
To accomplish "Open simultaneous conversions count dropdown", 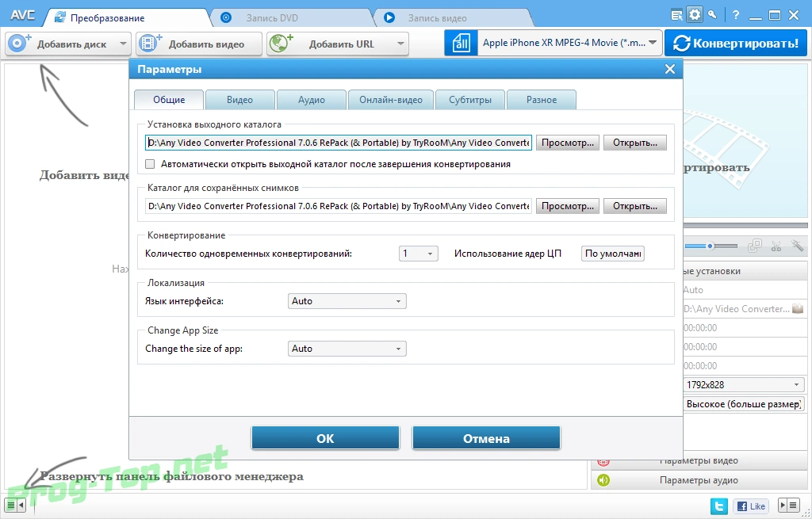I will (x=419, y=254).
